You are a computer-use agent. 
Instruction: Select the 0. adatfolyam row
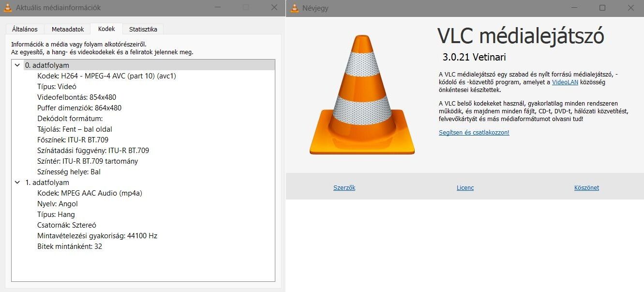tap(143, 65)
